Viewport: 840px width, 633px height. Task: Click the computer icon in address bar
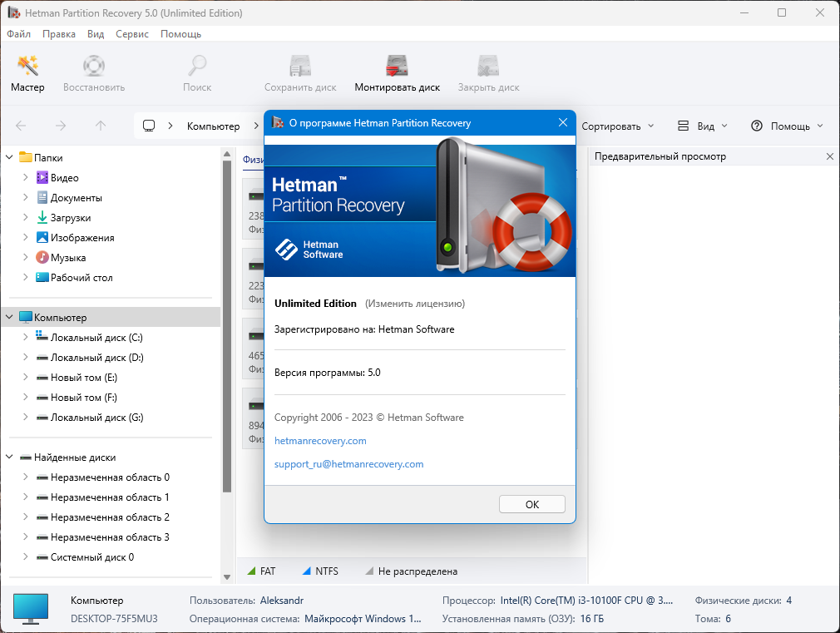pos(149,126)
